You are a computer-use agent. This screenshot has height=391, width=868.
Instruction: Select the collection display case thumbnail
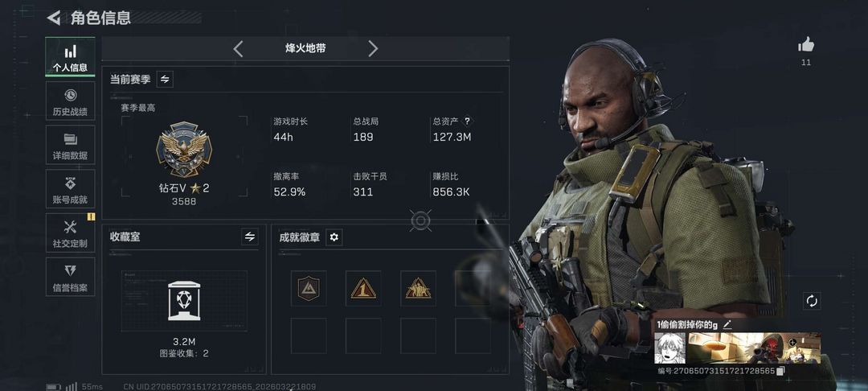click(184, 301)
